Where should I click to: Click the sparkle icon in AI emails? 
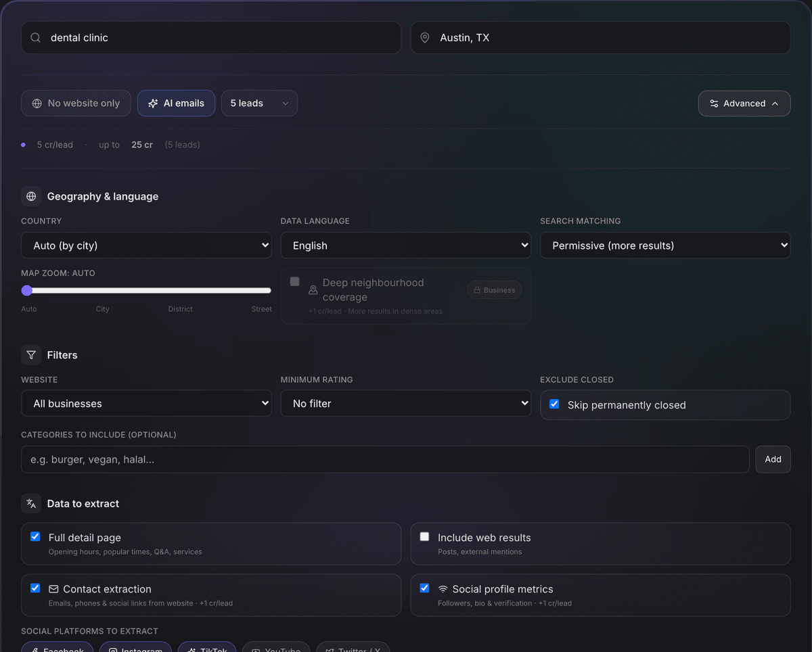tap(153, 103)
